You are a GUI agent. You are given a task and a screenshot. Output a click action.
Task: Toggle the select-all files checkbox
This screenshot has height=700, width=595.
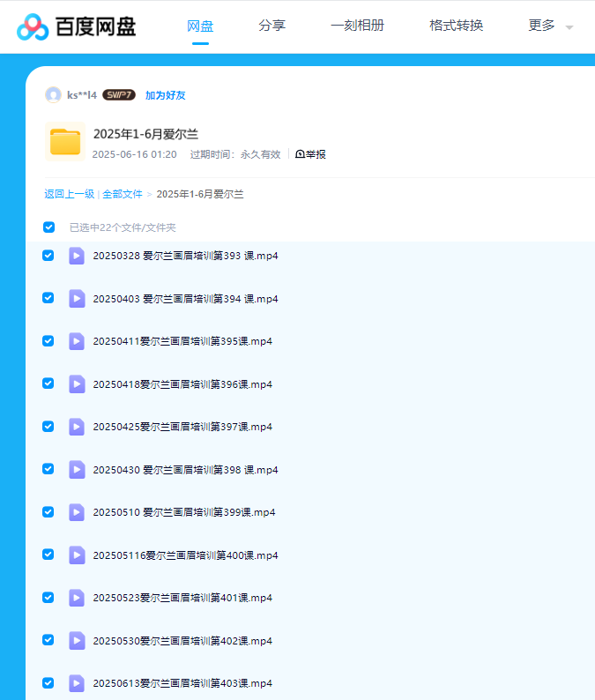point(49,227)
